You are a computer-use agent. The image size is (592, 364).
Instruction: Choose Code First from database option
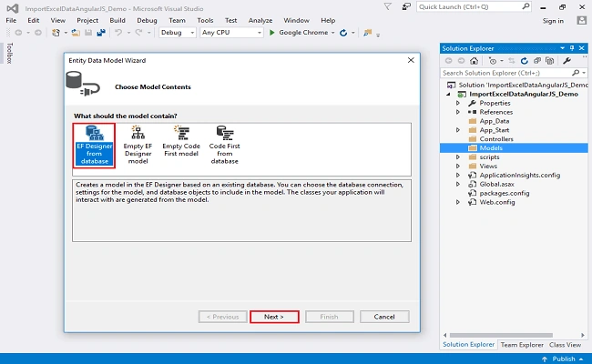pos(225,146)
